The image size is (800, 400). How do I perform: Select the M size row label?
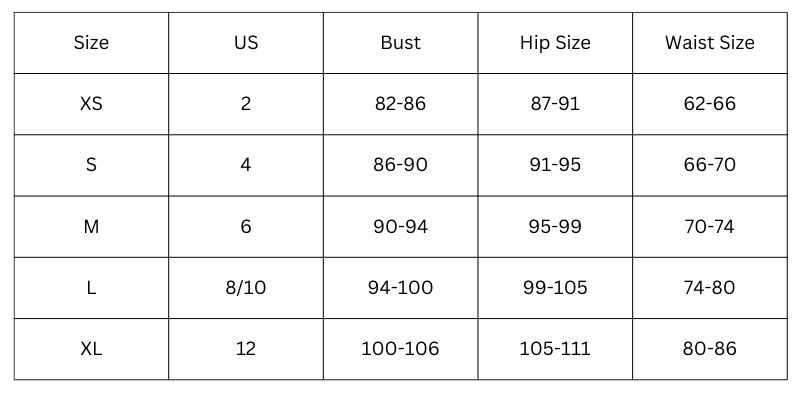(x=91, y=227)
